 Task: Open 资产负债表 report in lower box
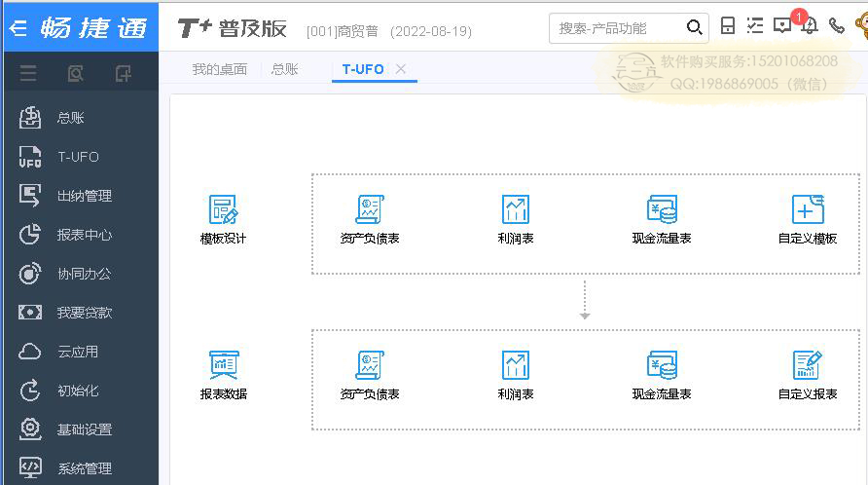(x=370, y=375)
